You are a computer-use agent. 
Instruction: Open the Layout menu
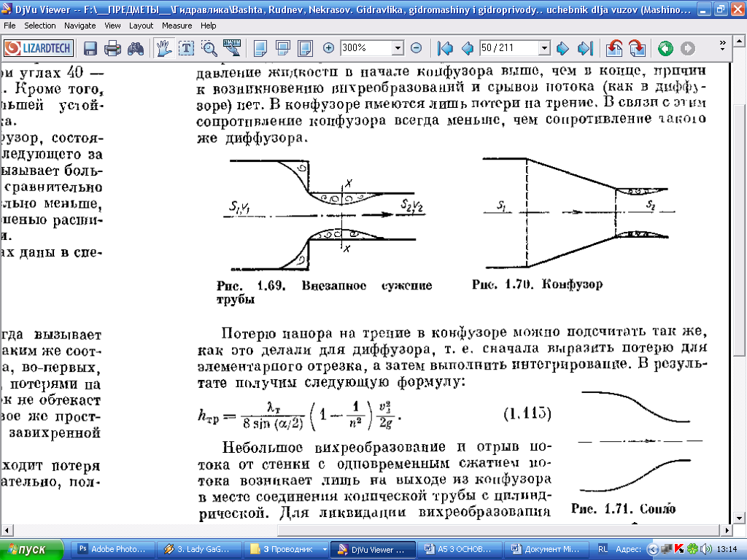[x=141, y=26]
